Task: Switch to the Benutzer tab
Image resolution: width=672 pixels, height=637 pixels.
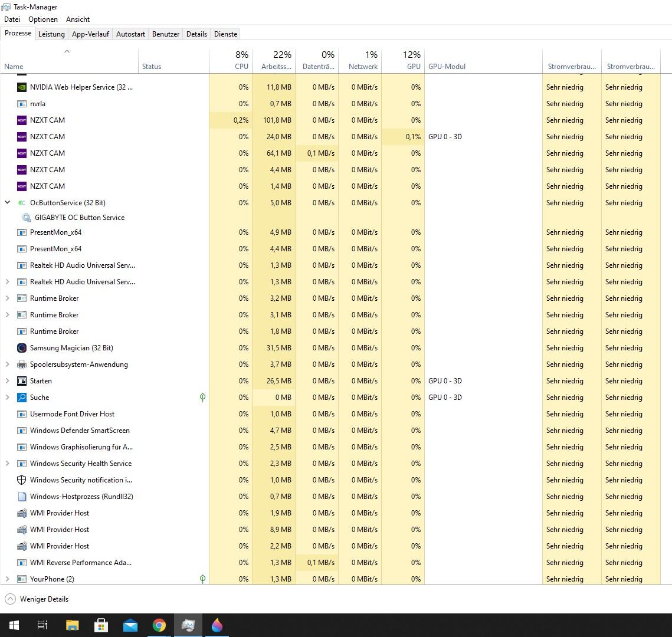Action: (x=165, y=34)
